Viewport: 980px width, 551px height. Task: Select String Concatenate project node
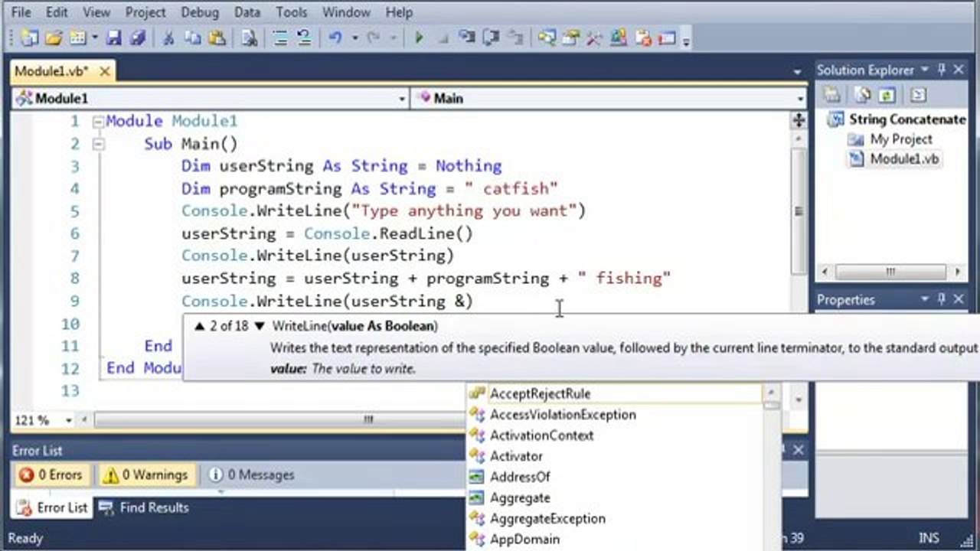click(x=906, y=119)
